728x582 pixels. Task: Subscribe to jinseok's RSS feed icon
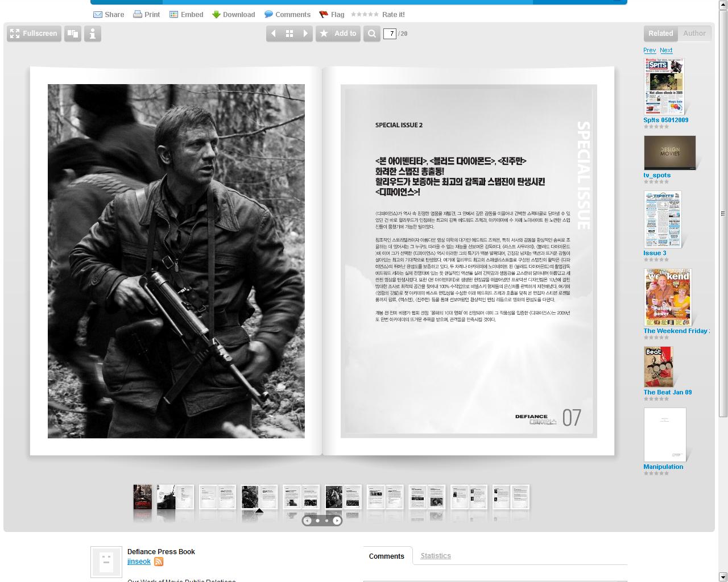(159, 562)
